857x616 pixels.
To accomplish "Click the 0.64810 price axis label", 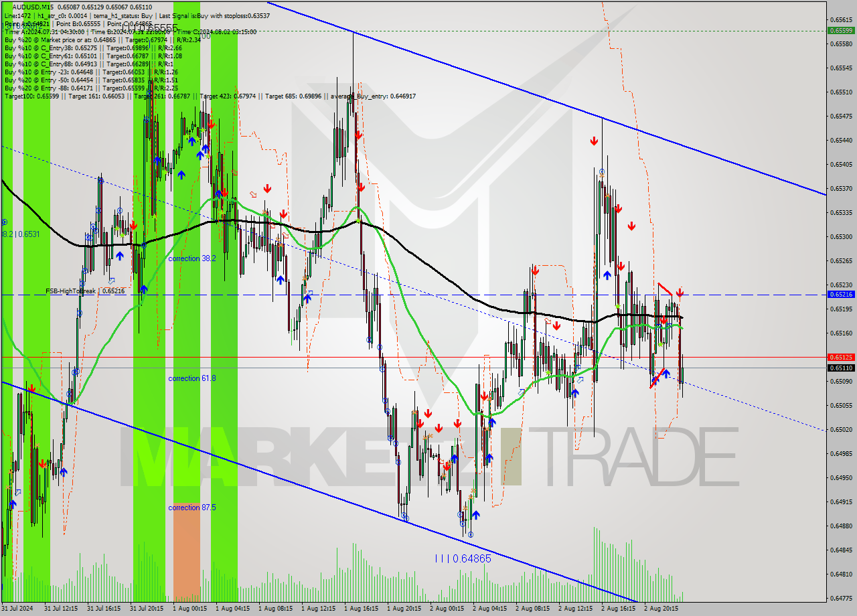I will pos(840,574).
